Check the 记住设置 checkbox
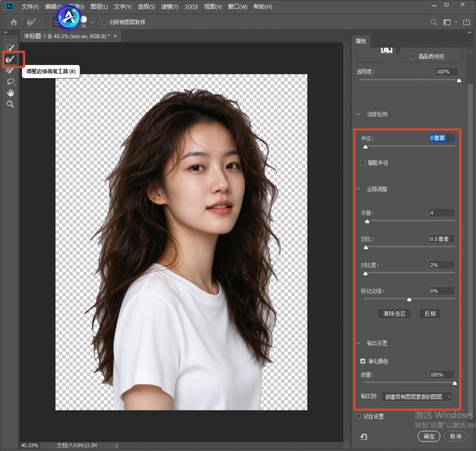This screenshot has height=451, width=476. [x=358, y=417]
